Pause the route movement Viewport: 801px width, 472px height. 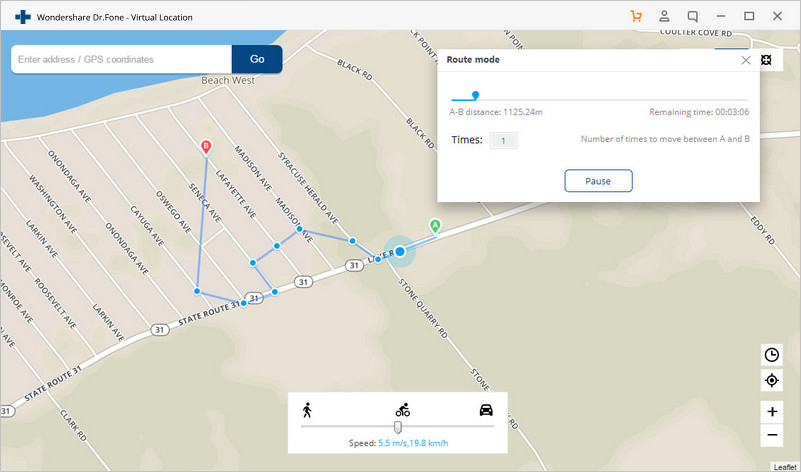(598, 181)
